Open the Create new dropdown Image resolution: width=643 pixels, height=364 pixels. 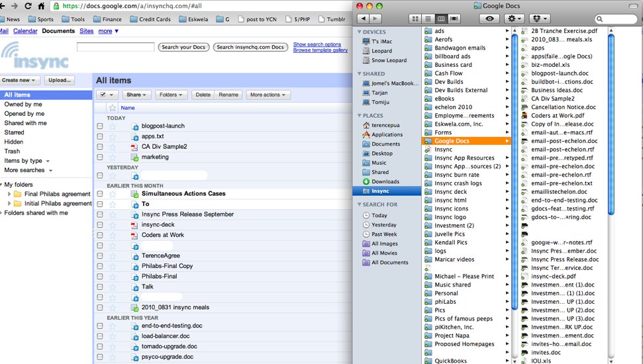click(21, 80)
